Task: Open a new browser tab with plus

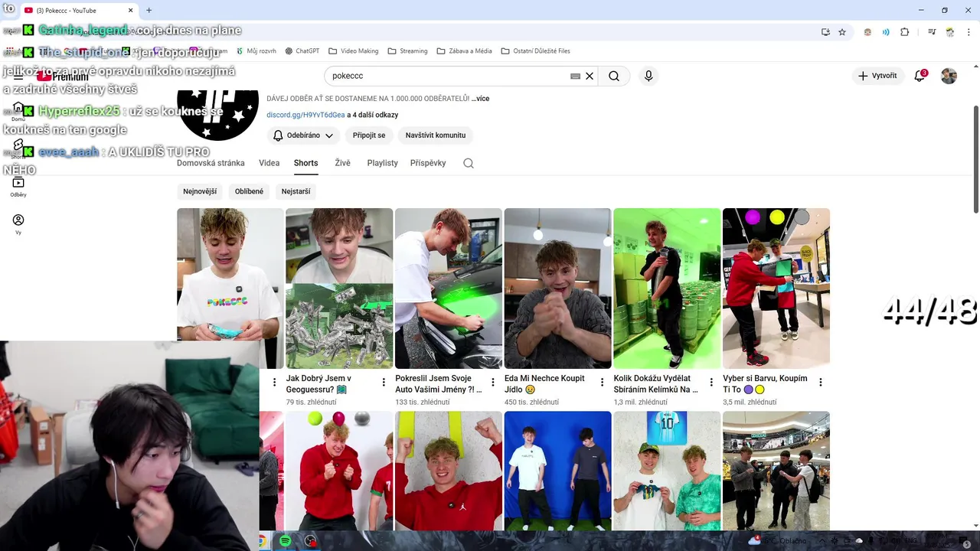Action: tap(149, 11)
